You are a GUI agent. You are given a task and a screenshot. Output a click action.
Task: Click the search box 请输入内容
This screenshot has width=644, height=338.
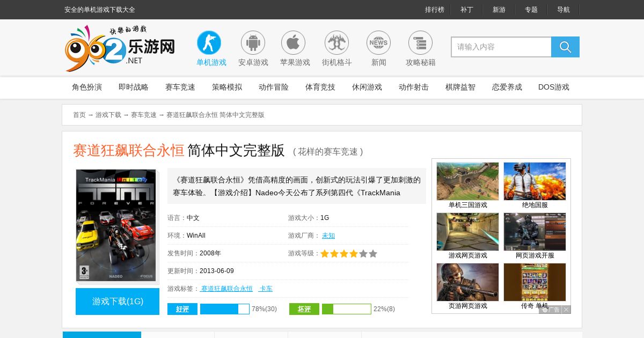[501, 47]
